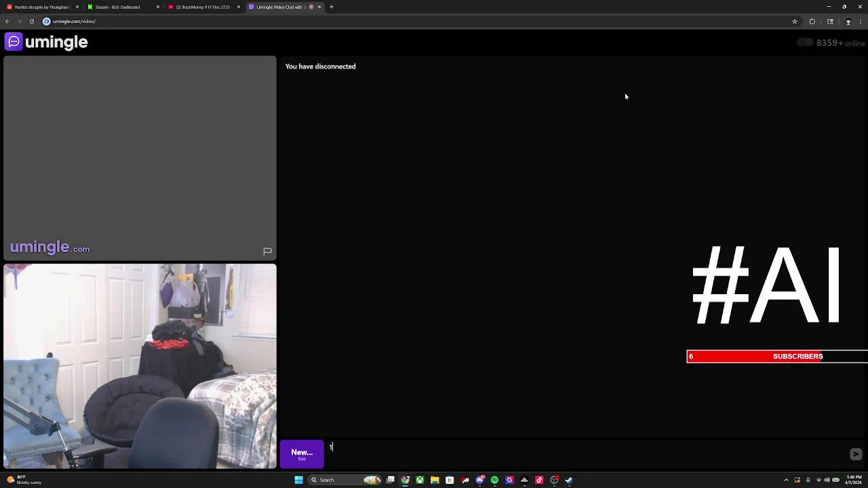Screen dimensions: 868x488
Task: Click the send message arrow icon
Action: click(856, 454)
